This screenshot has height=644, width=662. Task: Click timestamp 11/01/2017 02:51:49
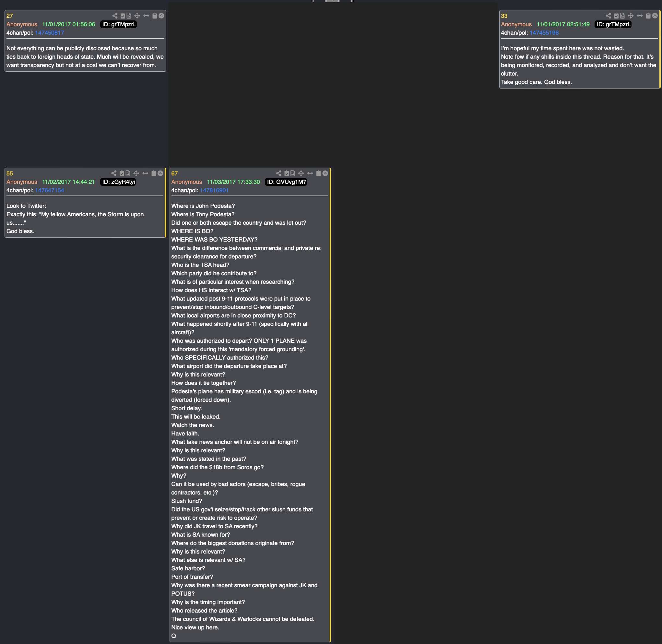pos(563,24)
